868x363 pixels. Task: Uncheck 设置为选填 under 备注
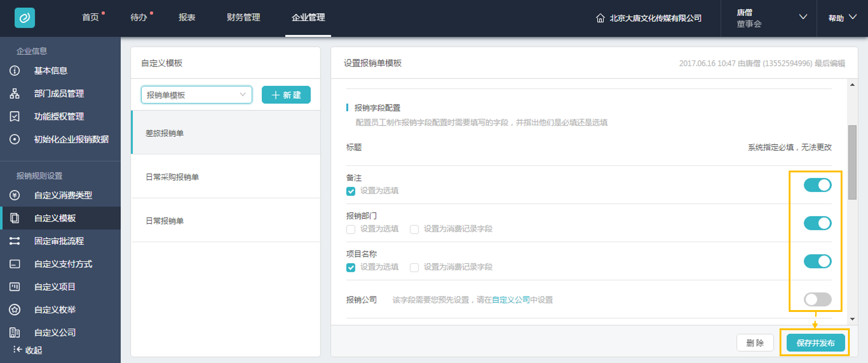[351, 191]
